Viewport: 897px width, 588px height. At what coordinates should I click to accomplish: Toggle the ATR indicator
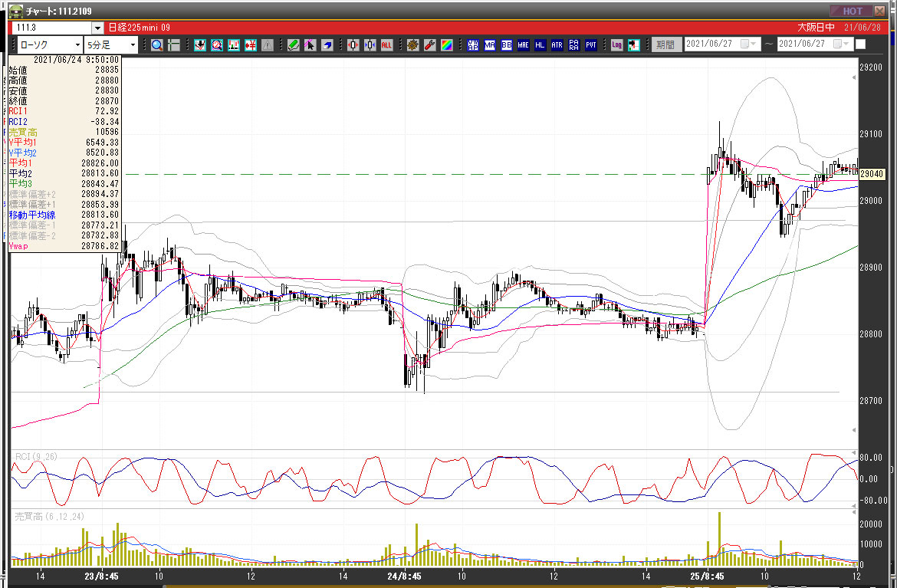click(x=557, y=44)
